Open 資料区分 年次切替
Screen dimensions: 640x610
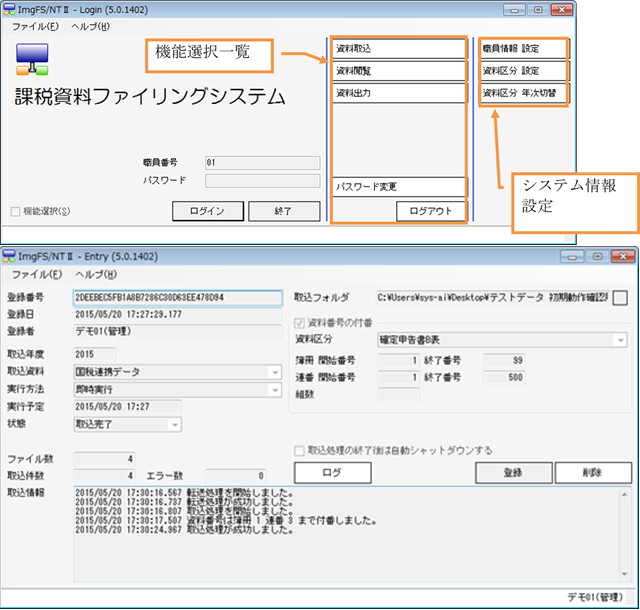(524, 93)
